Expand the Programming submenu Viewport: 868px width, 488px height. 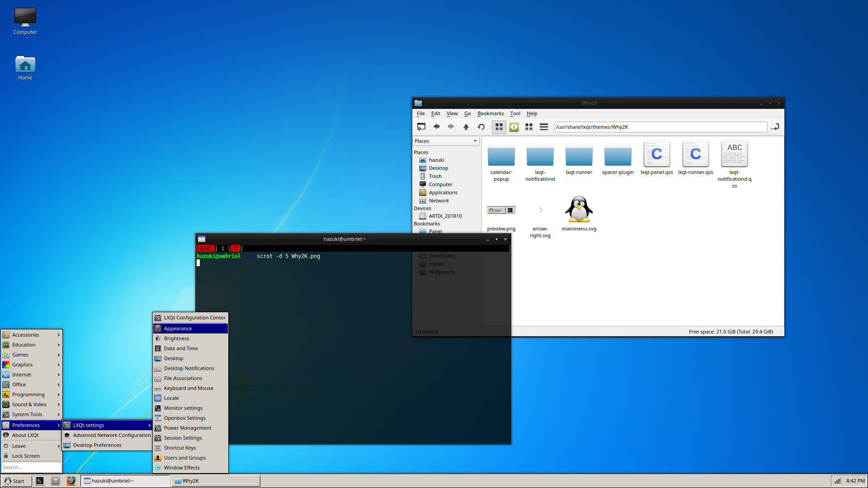[x=31, y=394]
